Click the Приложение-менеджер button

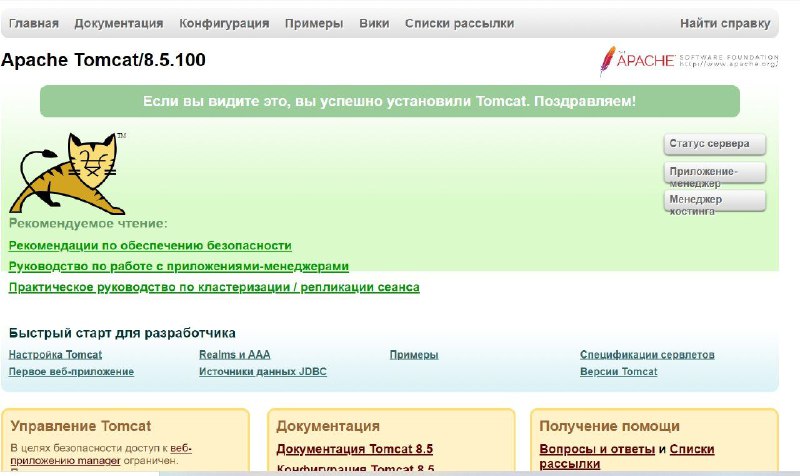coord(715,173)
